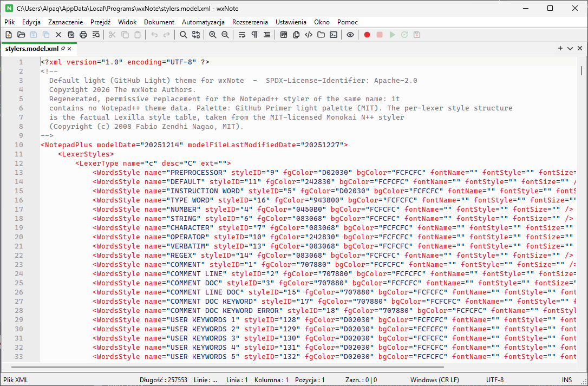Add a new tab with plus button
Screen dimensions: 588x386
click(560, 48)
